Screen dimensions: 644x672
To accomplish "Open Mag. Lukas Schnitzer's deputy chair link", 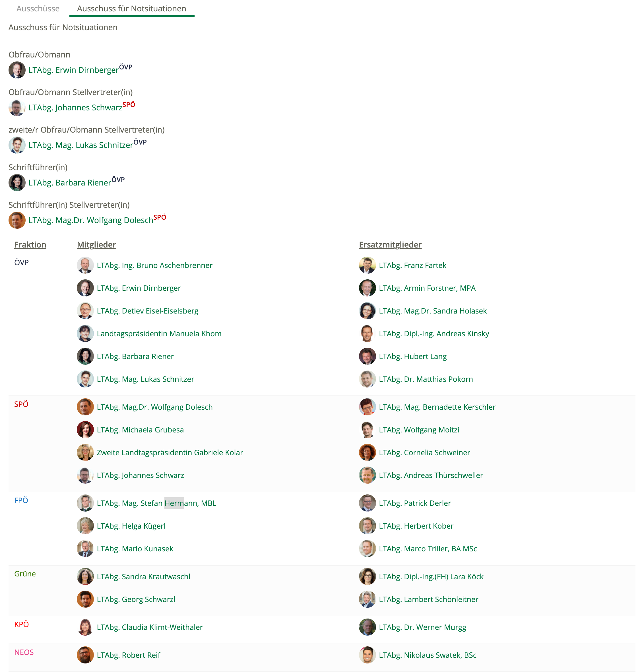I will [x=80, y=145].
